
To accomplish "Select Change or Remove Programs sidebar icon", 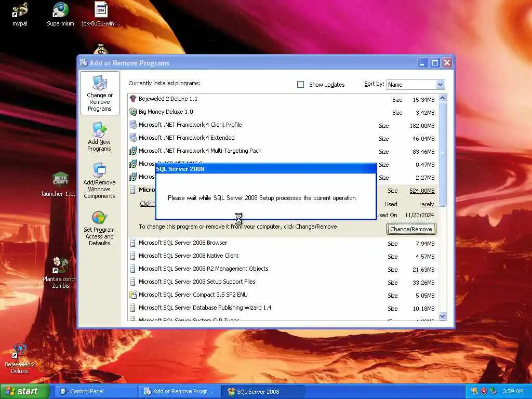I will click(x=99, y=94).
